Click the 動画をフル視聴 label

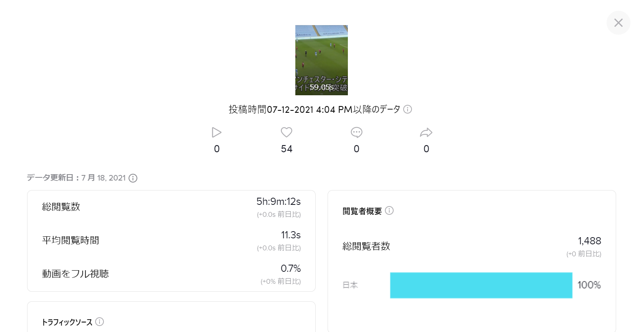[x=76, y=274]
